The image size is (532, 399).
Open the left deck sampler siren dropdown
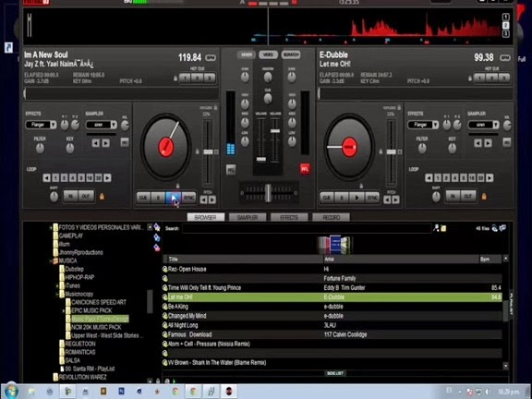click(101, 125)
